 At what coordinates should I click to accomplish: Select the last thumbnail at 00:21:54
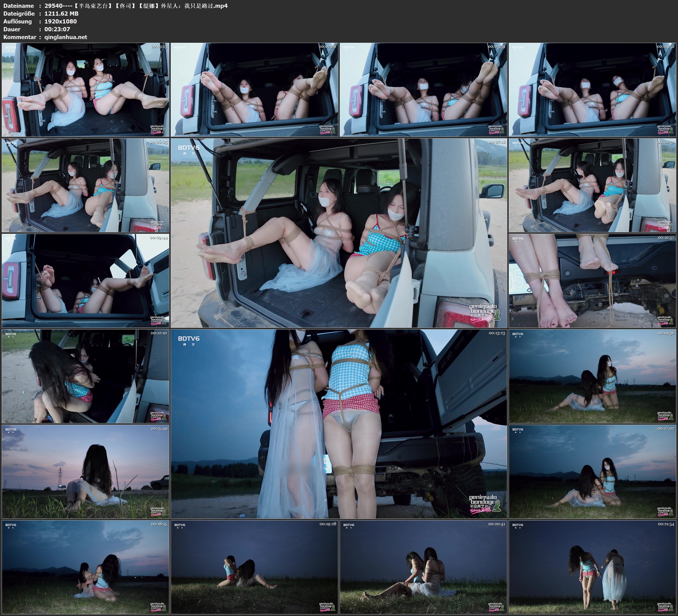[592, 567]
